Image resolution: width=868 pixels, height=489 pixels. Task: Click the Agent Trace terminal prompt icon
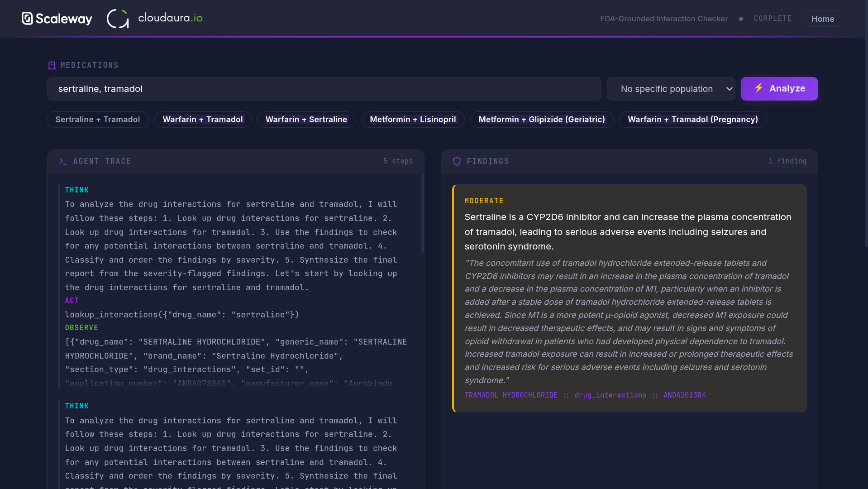click(x=63, y=162)
